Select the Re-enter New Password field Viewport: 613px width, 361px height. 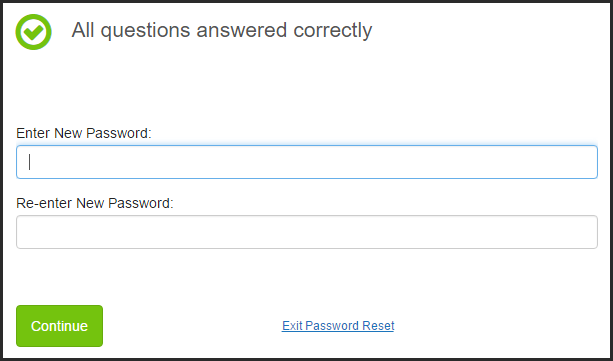click(306, 232)
